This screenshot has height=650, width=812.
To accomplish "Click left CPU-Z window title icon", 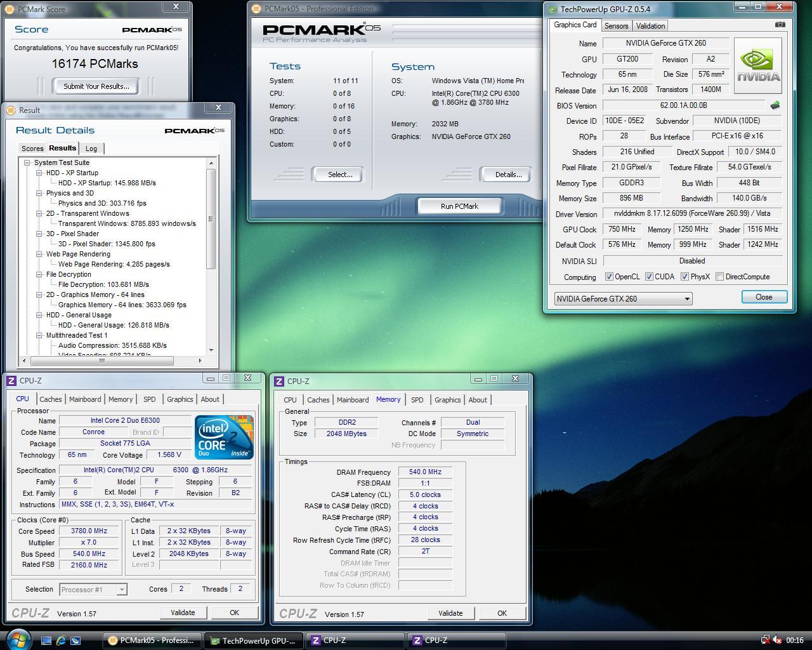I will (x=11, y=380).
